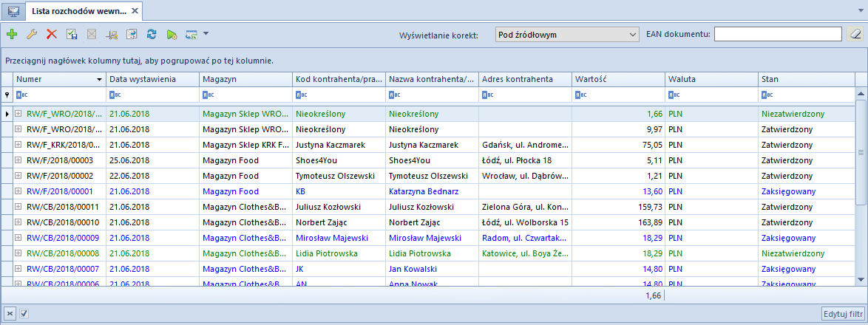This screenshot has height=325, width=868.
Task: Sort by Waluta column header
Action: (711, 79)
